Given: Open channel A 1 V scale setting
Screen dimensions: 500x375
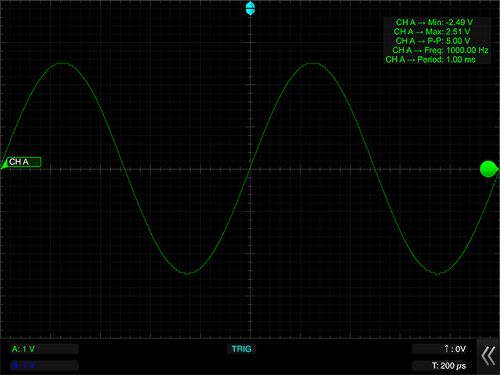Looking at the screenshot, I should [x=44, y=349].
